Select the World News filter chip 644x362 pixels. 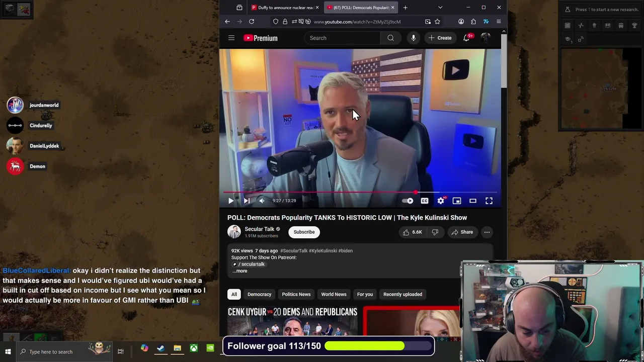click(x=334, y=294)
